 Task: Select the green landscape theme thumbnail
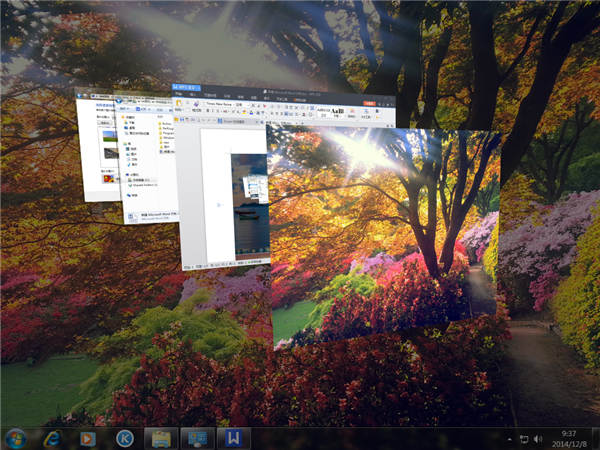tap(109, 135)
